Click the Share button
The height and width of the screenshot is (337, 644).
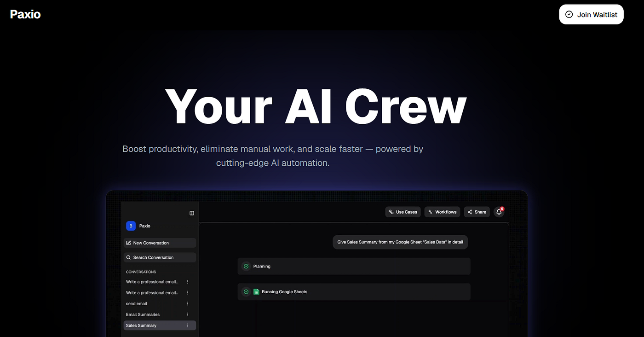pos(477,212)
